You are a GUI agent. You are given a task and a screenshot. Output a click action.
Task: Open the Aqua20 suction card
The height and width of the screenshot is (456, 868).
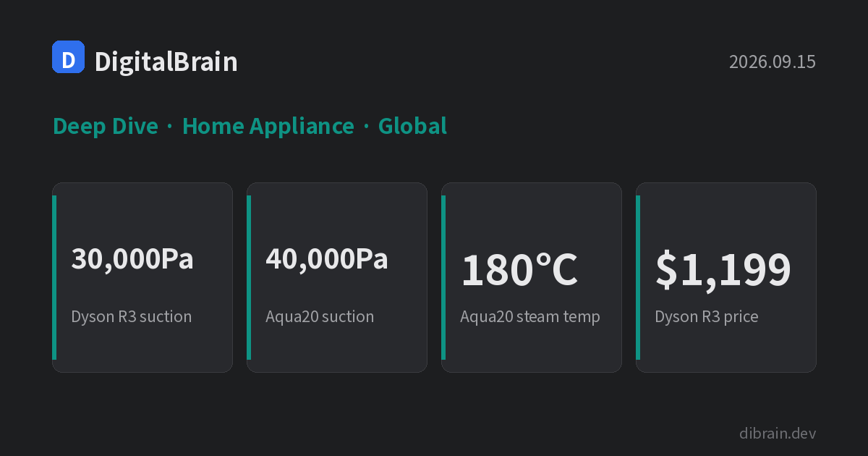pyautogui.click(x=337, y=277)
